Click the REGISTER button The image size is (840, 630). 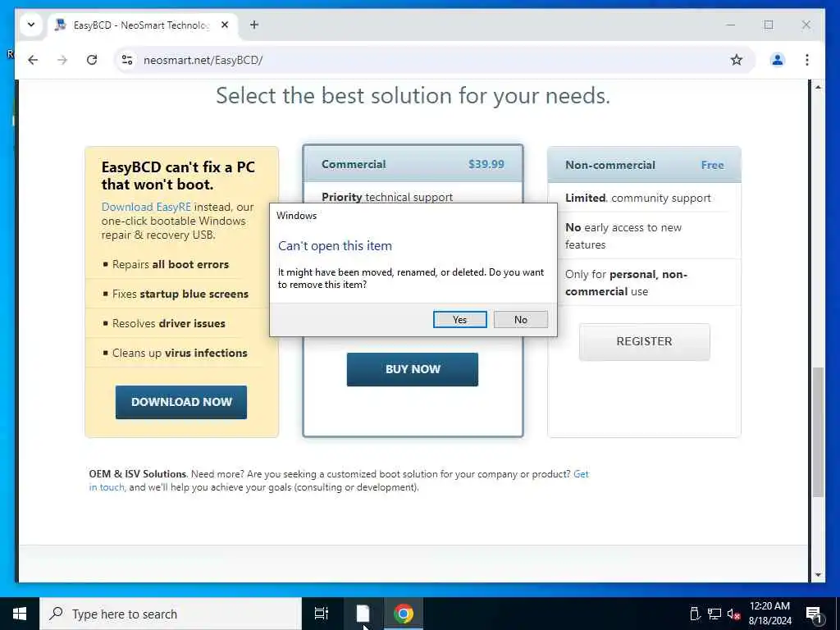[x=644, y=341]
